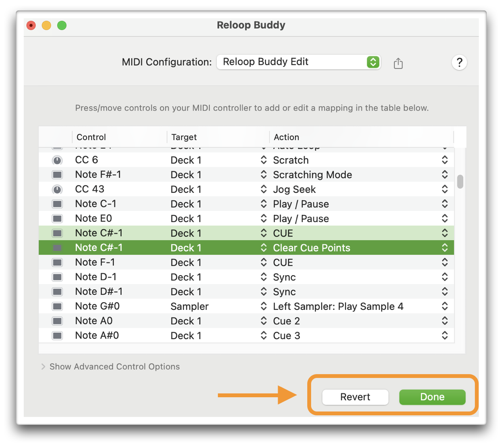Click the button icon for Note D#-1
Viewport: 504px width, 445px height.
pyautogui.click(x=58, y=292)
